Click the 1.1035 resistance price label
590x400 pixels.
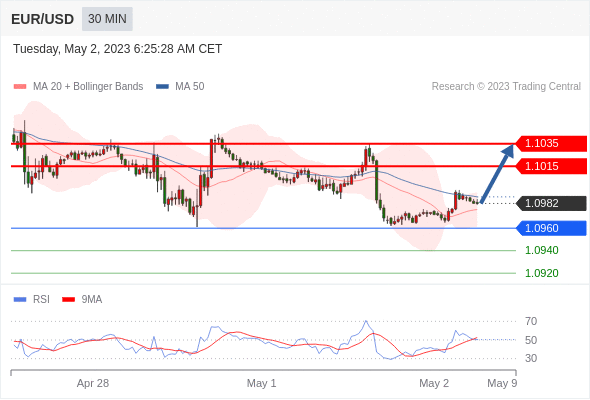551,143
